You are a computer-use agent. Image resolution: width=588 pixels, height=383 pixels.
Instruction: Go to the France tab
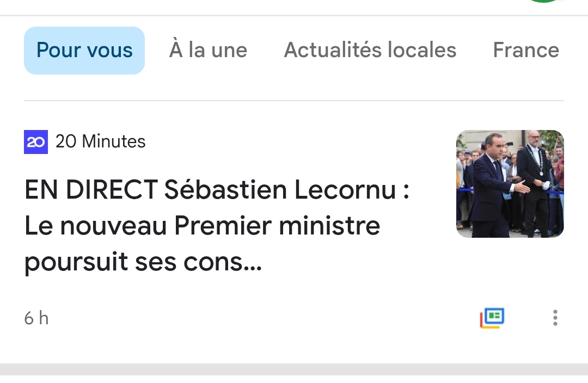click(525, 51)
